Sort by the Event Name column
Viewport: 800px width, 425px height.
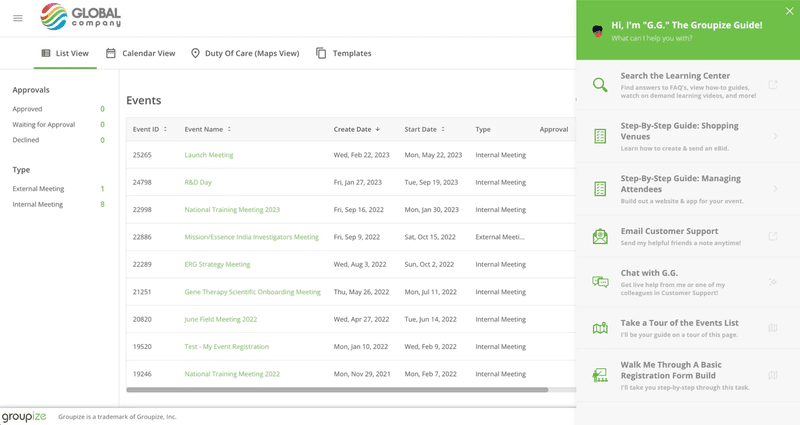pos(208,129)
